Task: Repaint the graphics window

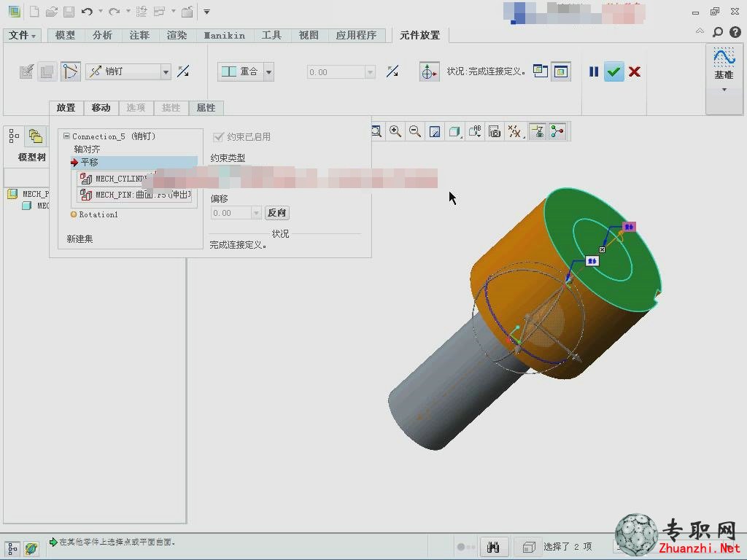Action: [x=435, y=131]
